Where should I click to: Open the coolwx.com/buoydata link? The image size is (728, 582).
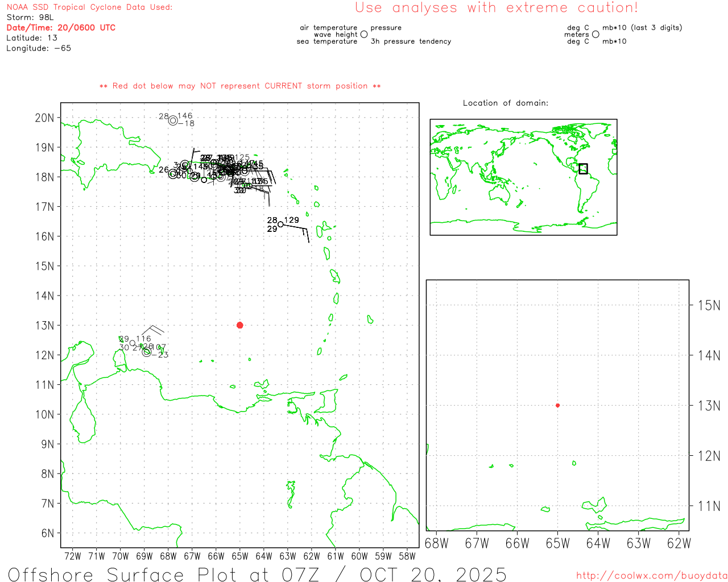(x=652, y=576)
